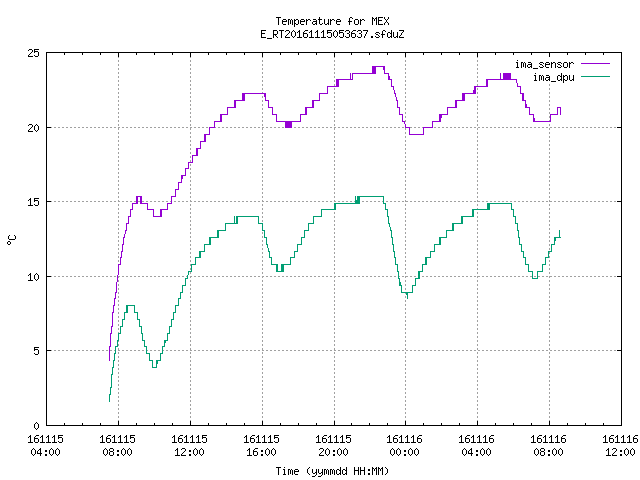Click the x-axis tick label 161116 04:00
The image size is (640, 480).
click(x=476, y=445)
